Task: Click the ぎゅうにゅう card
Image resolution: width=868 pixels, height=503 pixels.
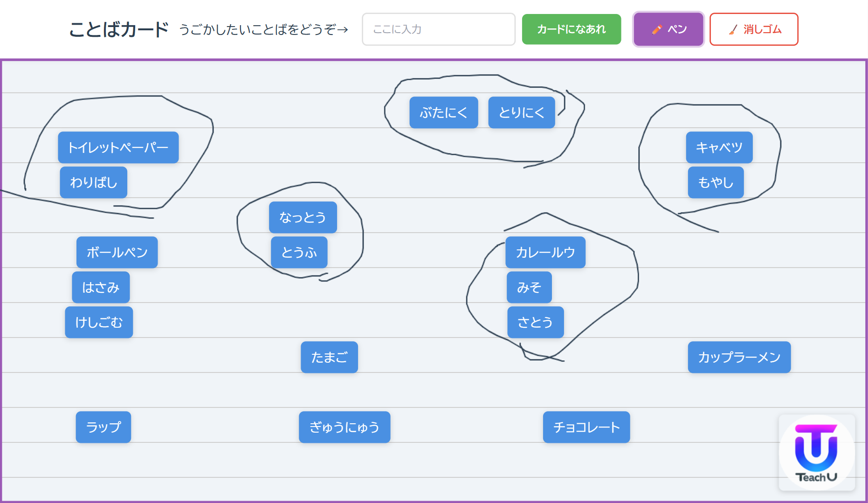Action: (x=344, y=427)
